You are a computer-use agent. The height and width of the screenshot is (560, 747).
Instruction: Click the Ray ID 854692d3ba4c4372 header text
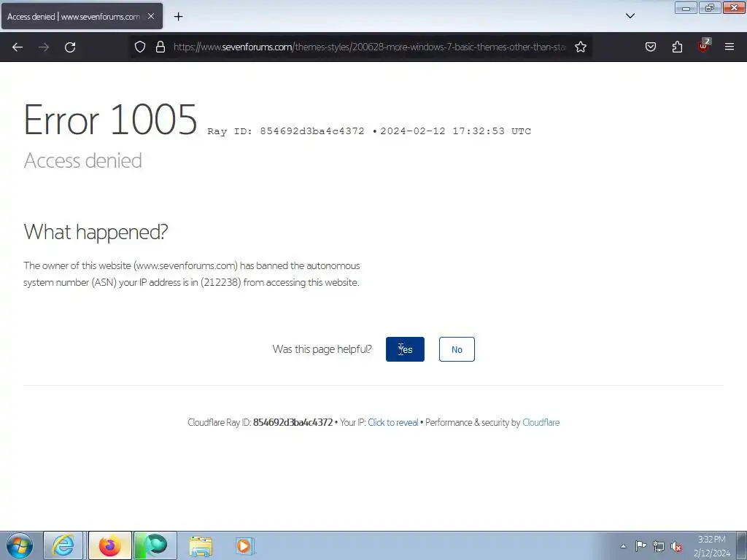[x=286, y=131]
